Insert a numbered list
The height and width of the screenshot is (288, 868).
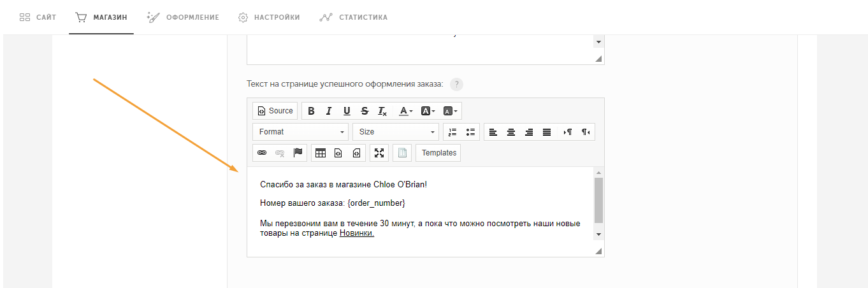(453, 132)
